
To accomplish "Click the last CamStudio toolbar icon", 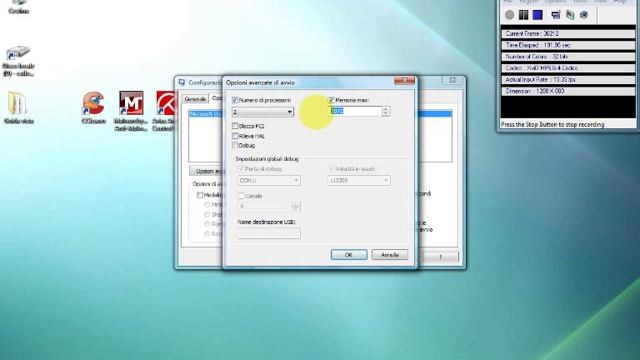I will 584,15.
